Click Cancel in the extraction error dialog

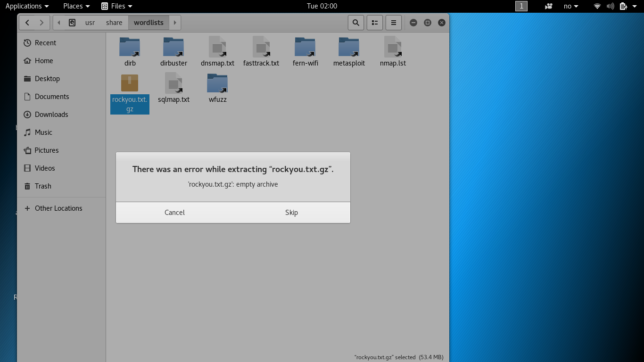click(x=174, y=213)
